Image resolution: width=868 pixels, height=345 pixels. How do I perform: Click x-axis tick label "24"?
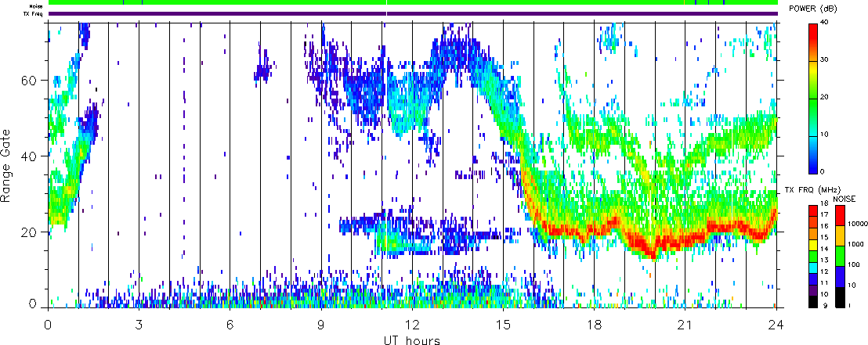pos(776,325)
